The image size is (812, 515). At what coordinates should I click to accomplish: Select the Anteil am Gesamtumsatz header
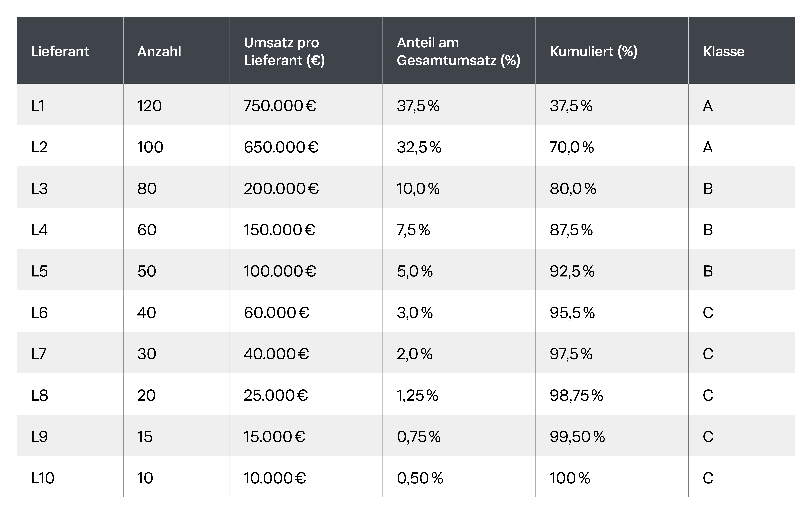click(458, 52)
